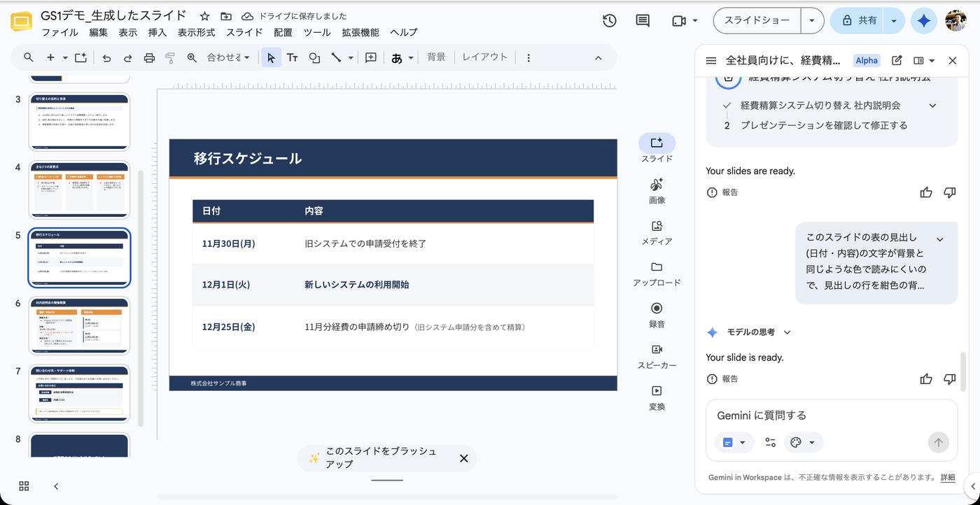The width and height of the screenshot is (980, 505).
Task: Open the 詳細 link in Gemini disclaimer
Action: tap(948, 478)
